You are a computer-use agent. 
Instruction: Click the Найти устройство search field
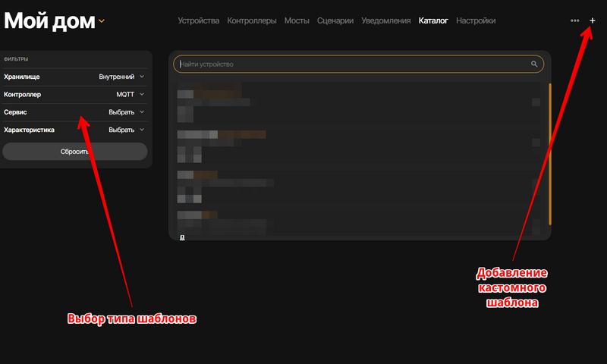(x=349, y=64)
